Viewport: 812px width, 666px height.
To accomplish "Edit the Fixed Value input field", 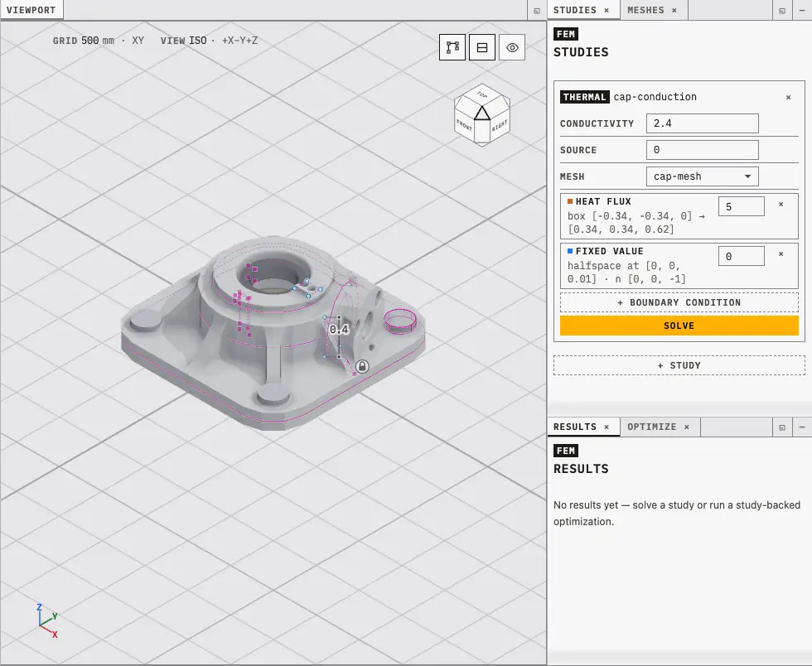I will coord(741,256).
